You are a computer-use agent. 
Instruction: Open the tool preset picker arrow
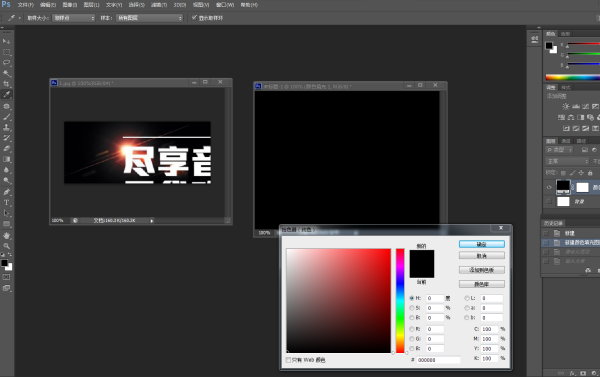coord(20,18)
